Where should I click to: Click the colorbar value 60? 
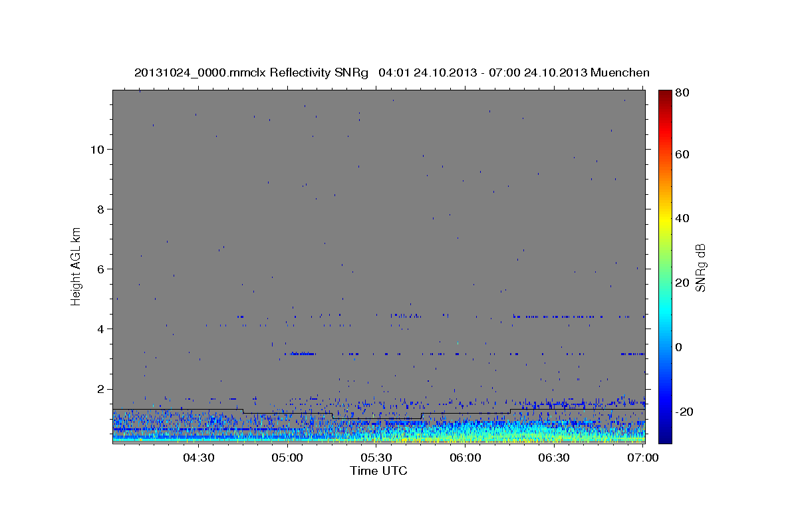[x=682, y=154]
